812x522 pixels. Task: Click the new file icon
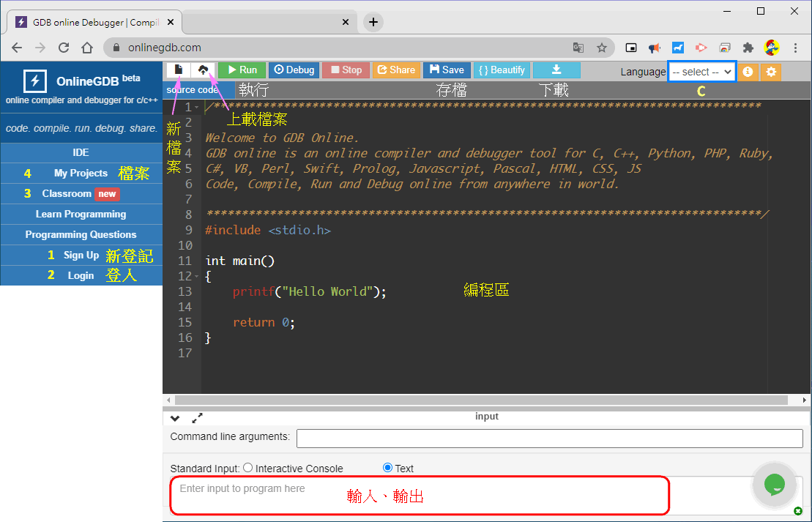click(178, 70)
